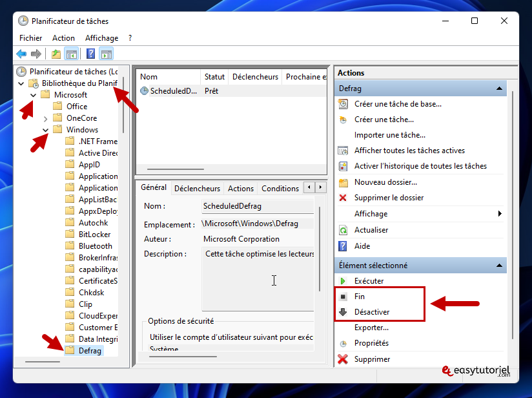Click the Bluetooth folder icon in tree
This screenshot has height=398, width=532.
pos(70,246)
